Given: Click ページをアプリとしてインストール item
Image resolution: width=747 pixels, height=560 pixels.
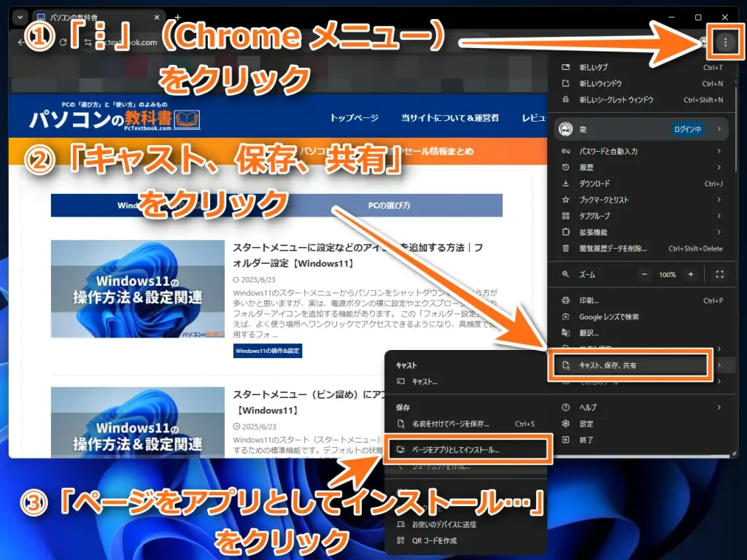Looking at the screenshot, I should [x=468, y=449].
